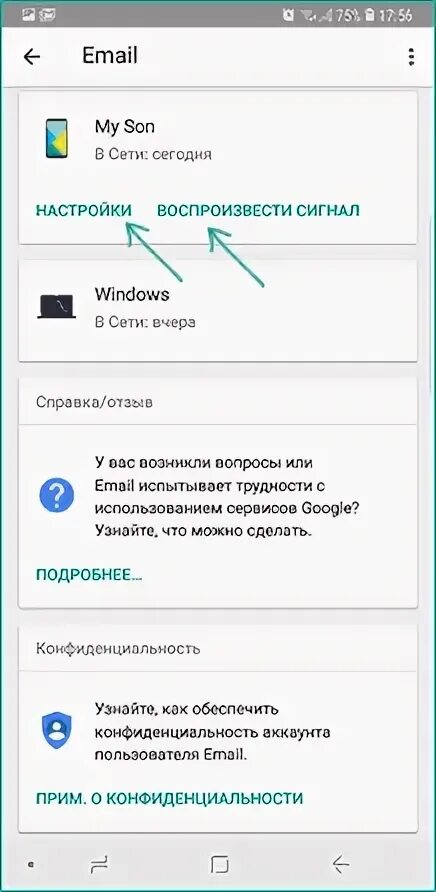The width and height of the screenshot is (436, 892).
Task: Tap the back arrow in header
Action: [32, 56]
